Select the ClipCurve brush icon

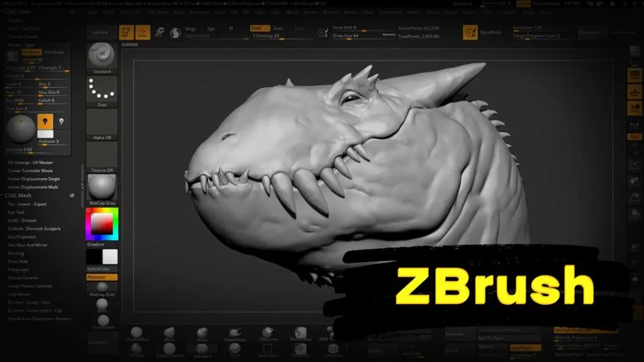[x=268, y=334]
